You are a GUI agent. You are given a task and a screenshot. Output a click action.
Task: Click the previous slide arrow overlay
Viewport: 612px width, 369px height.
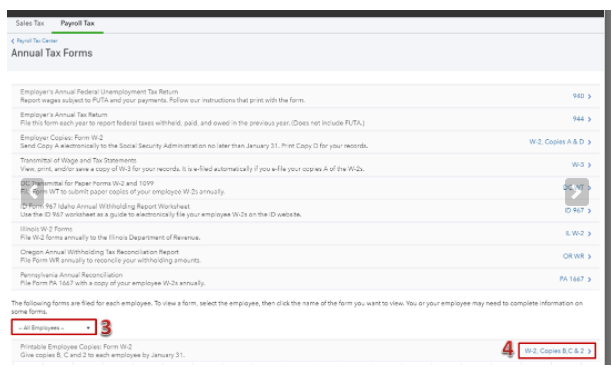click(32, 192)
